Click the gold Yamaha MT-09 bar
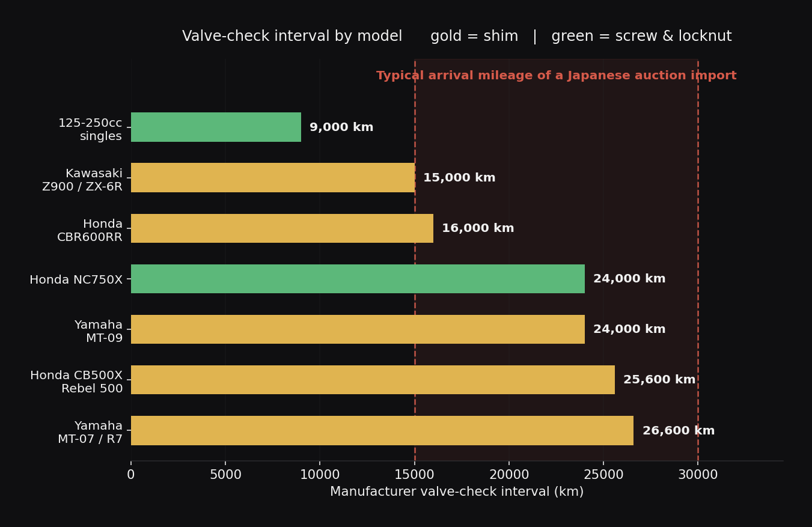This screenshot has height=527, width=812. [358, 329]
